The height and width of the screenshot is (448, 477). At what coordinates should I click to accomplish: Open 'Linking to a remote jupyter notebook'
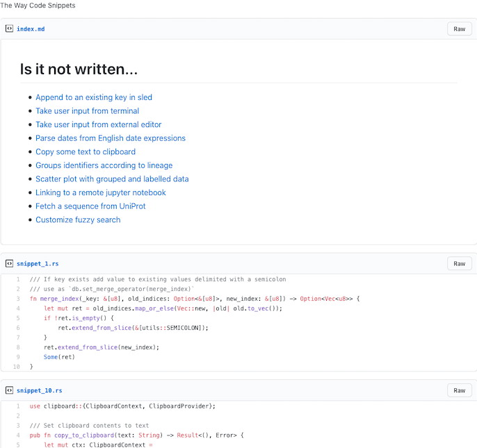[101, 192]
